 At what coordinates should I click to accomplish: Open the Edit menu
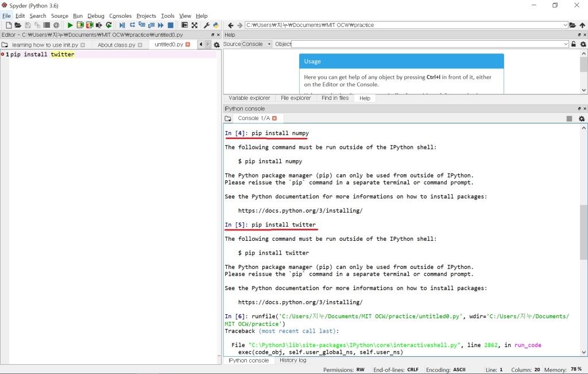tap(20, 16)
